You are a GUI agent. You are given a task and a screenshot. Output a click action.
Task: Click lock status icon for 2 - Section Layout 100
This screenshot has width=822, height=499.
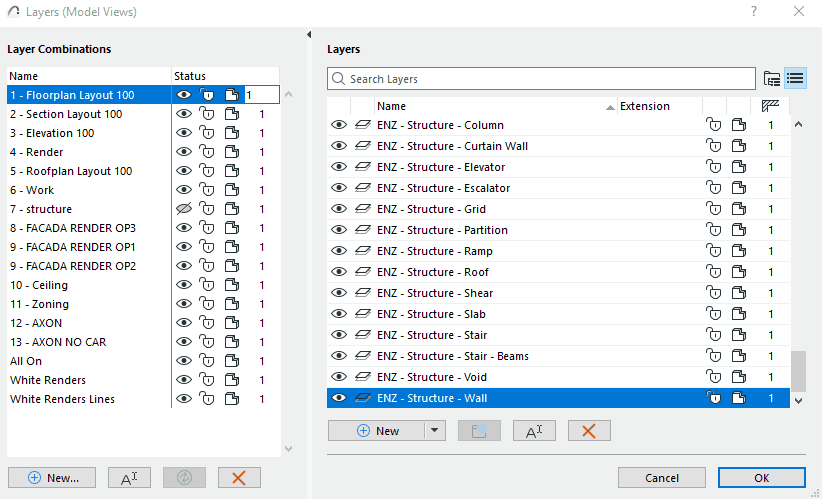pyautogui.click(x=207, y=114)
